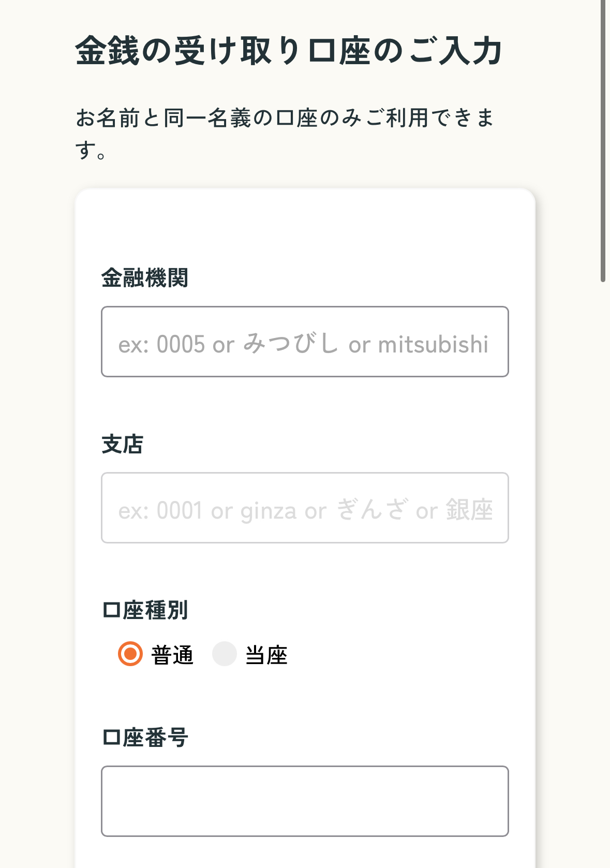Viewport: 610px width, 868px height.
Task: Click the '銀座' placeholder text in branch field
Action: (469, 510)
